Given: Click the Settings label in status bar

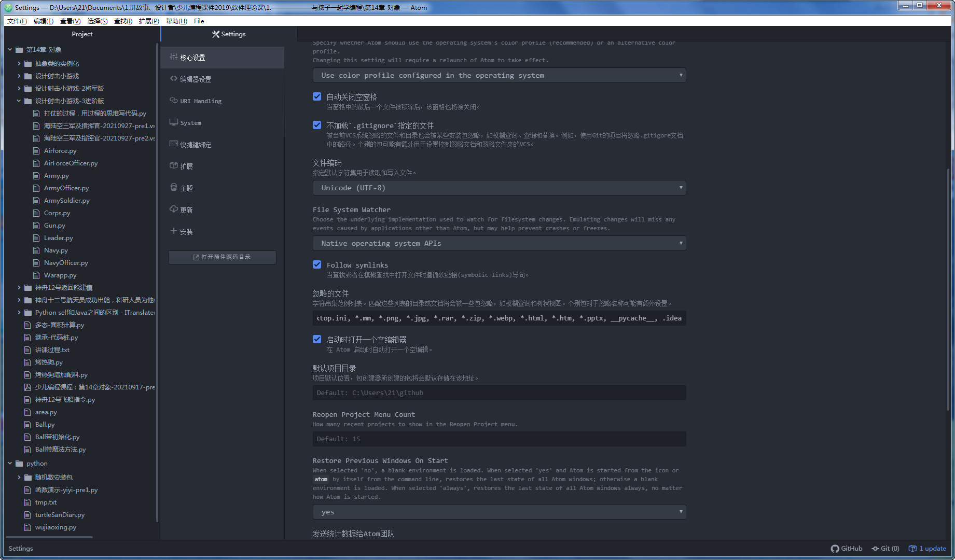Looking at the screenshot, I should [21, 549].
